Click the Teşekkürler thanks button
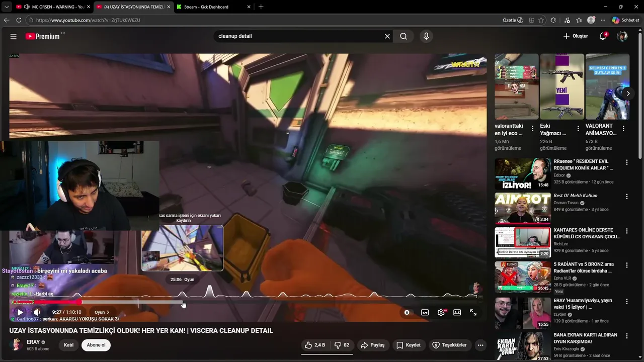This screenshot has width=644, height=362. point(449,345)
